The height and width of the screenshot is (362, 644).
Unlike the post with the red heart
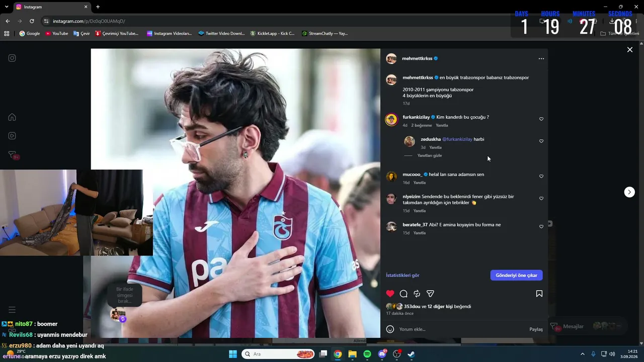tap(390, 294)
